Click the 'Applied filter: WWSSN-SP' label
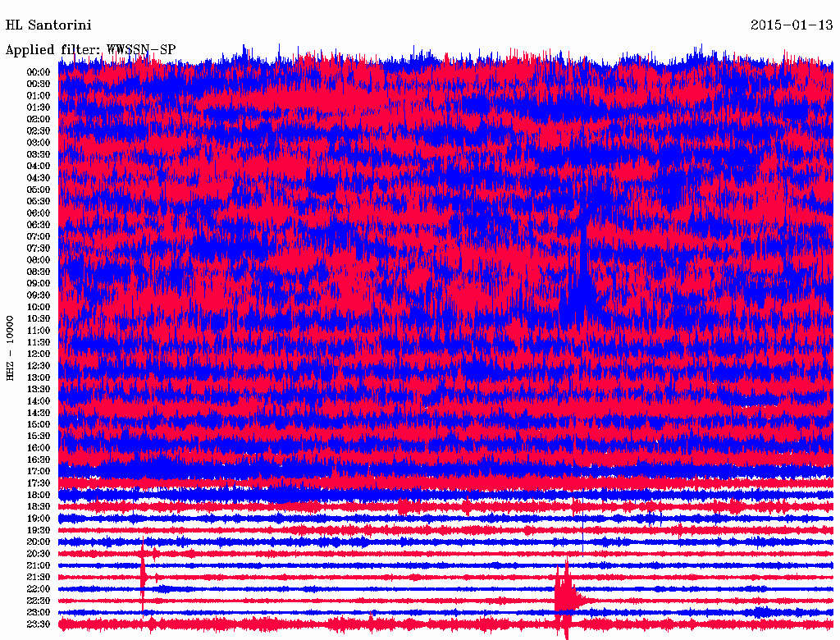The height and width of the screenshot is (640, 840). pyautogui.click(x=90, y=50)
